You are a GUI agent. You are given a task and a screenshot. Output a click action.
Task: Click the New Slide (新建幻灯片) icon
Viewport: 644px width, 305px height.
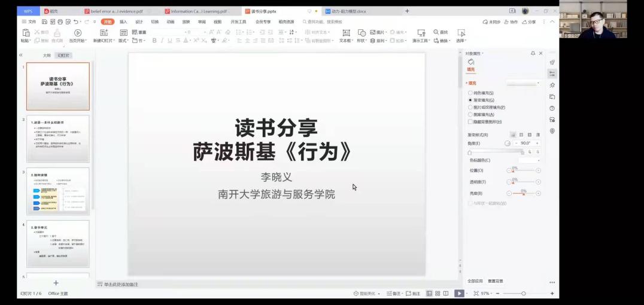click(102, 33)
